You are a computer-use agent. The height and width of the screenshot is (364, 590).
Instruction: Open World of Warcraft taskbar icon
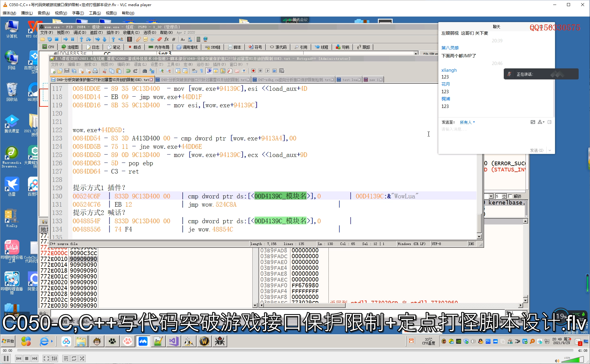pyautogui.click(x=204, y=341)
